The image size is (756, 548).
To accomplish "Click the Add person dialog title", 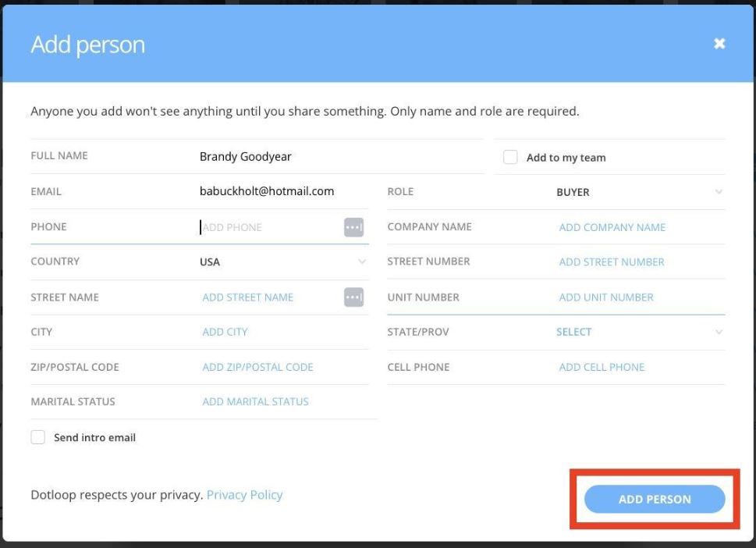I will pyautogui.click(x=87, y=44).
